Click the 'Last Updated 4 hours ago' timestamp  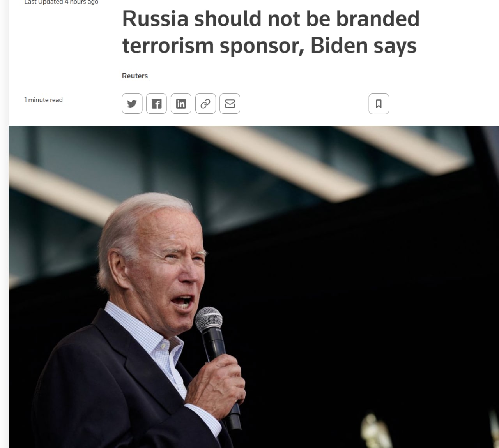tap(61, 2)
